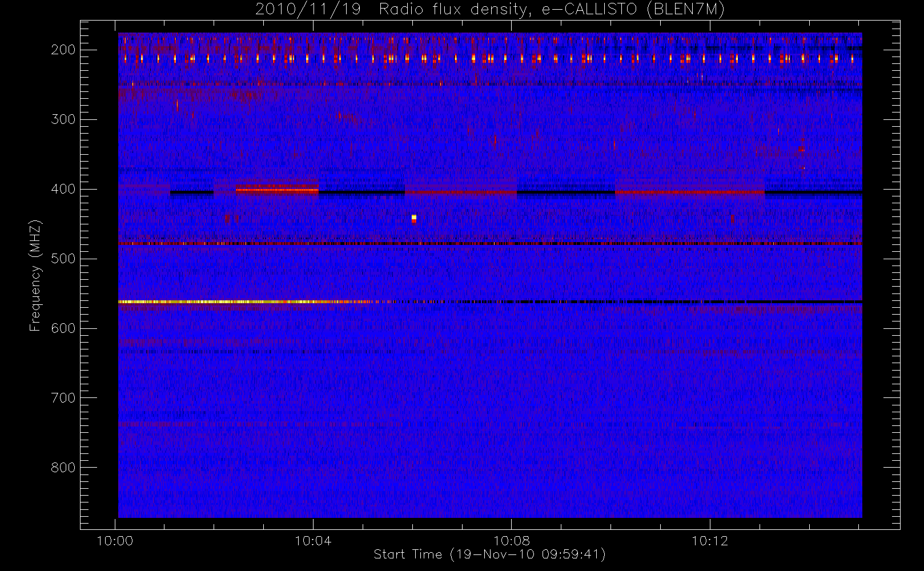Click the 700 frequency tick label
924x571 pixels.
point(63,398)
